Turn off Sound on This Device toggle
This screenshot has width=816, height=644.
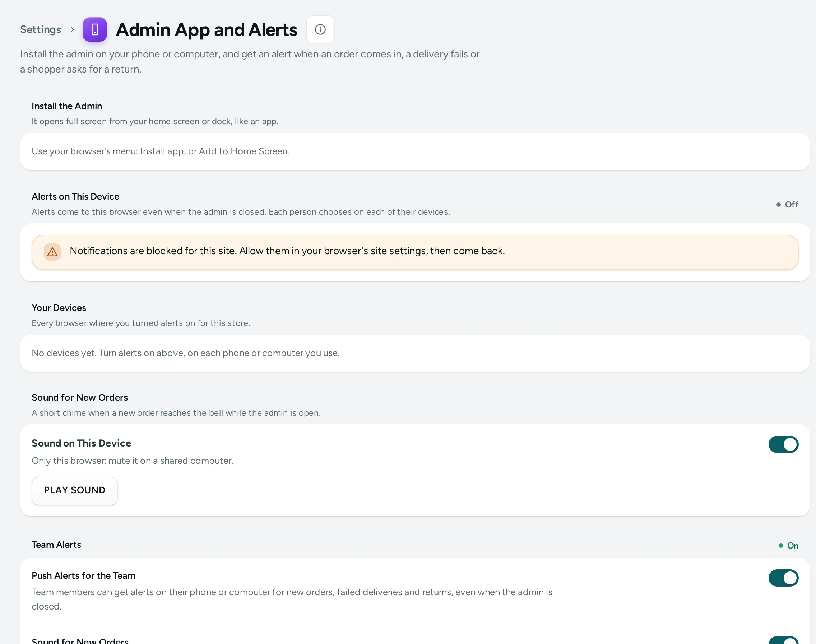(783, 444)
